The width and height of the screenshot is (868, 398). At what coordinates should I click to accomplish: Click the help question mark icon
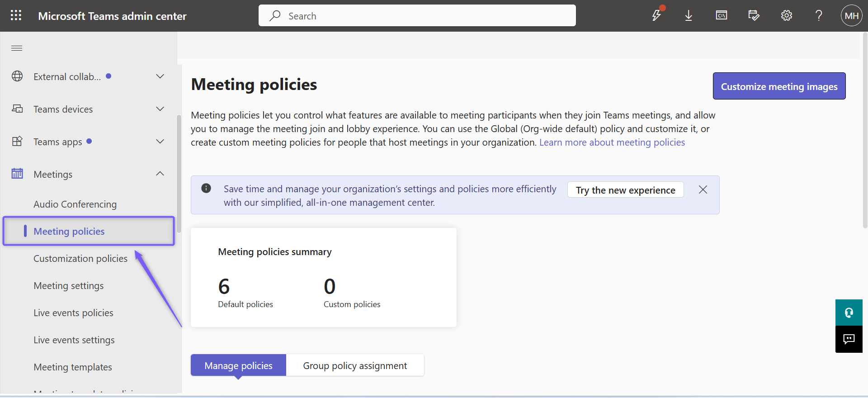coord(819,16)
